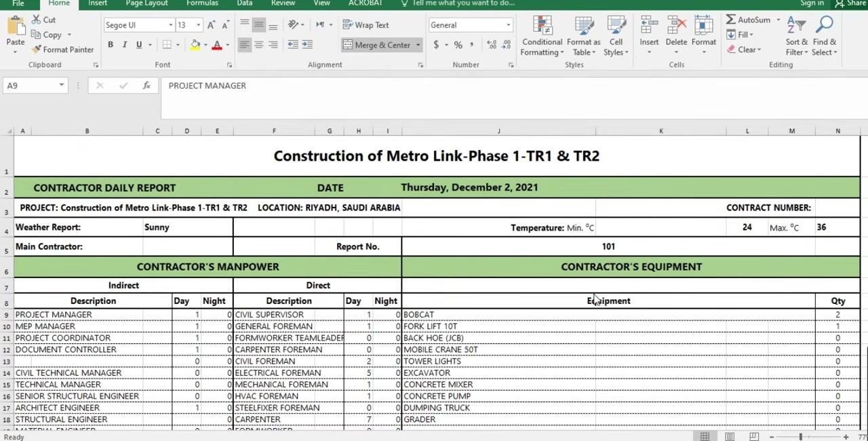
Task: Open the Number Format dialog launcher
Action: click(x=510, y=65)
